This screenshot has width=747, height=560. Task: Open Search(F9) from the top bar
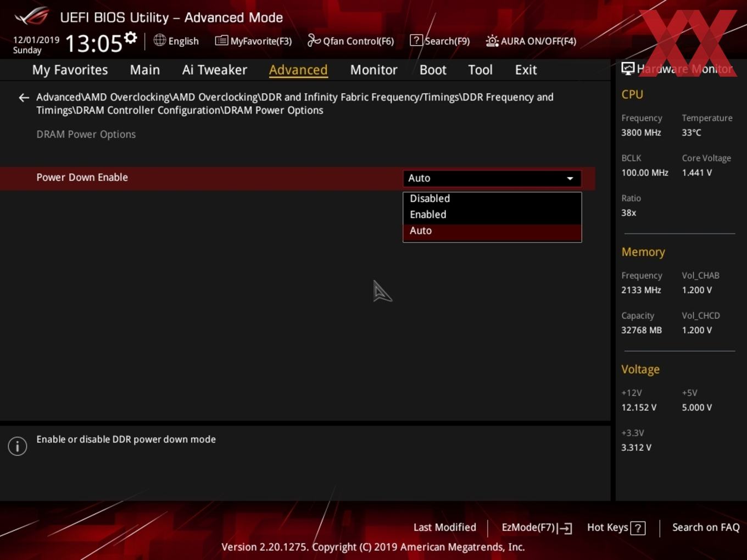point(440,41)
